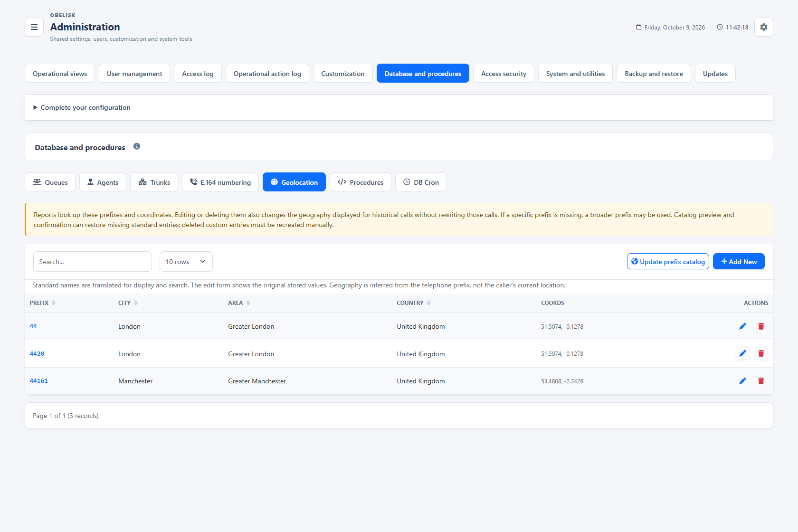Expand Complete your configuration section
This screenshot has width=798, height=532.
point(399,107)
